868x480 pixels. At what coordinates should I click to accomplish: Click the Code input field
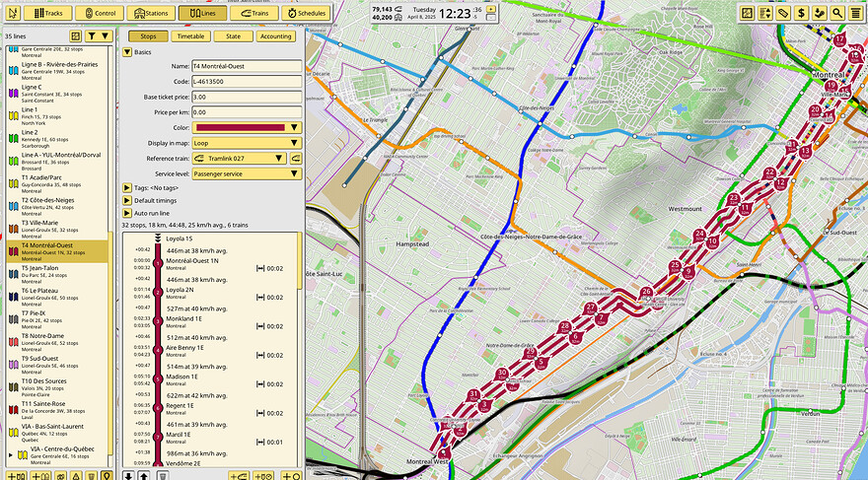tap(247, 81)
